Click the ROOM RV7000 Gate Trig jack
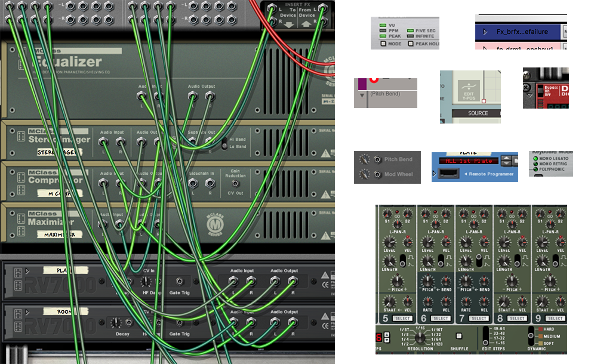597x364 pixels. coord(179,323)
